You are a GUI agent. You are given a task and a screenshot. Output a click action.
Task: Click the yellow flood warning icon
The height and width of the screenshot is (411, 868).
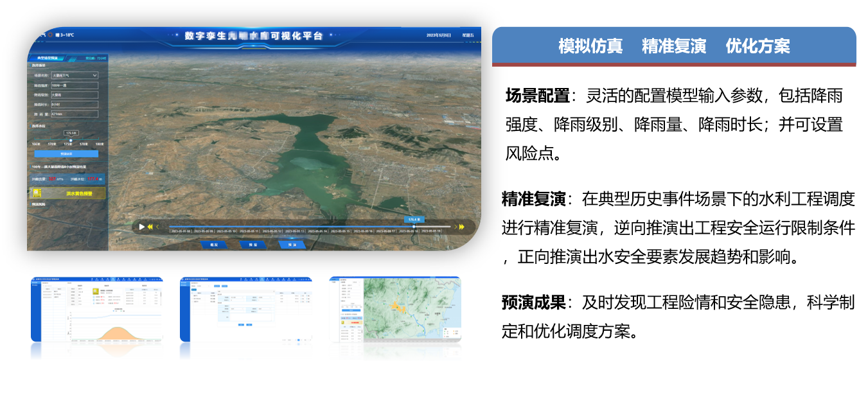[37, 193]
